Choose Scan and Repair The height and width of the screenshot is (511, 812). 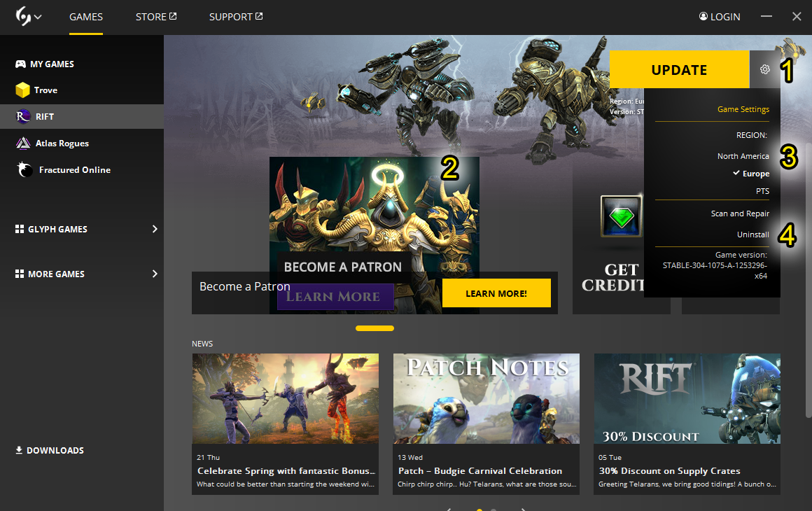coord(740,213)
